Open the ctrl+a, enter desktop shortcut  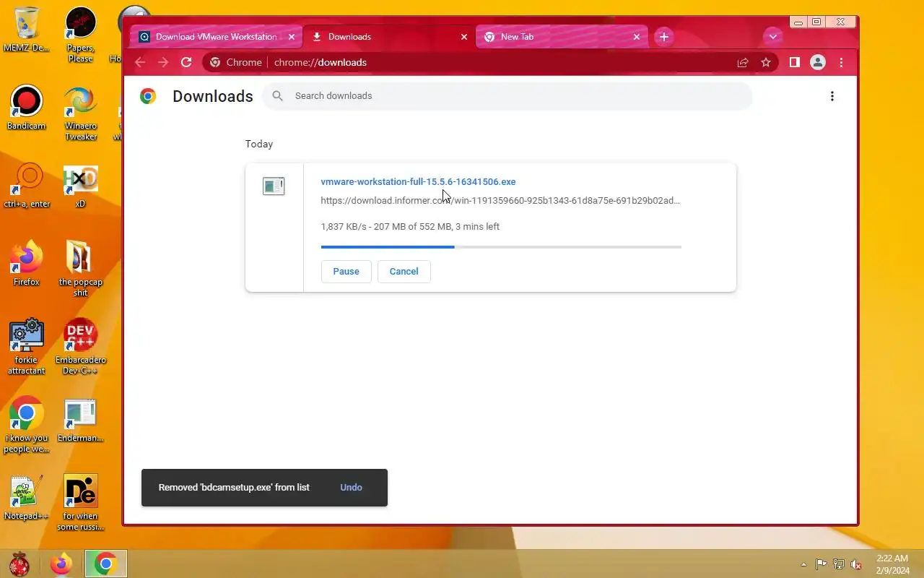point(27,186)
